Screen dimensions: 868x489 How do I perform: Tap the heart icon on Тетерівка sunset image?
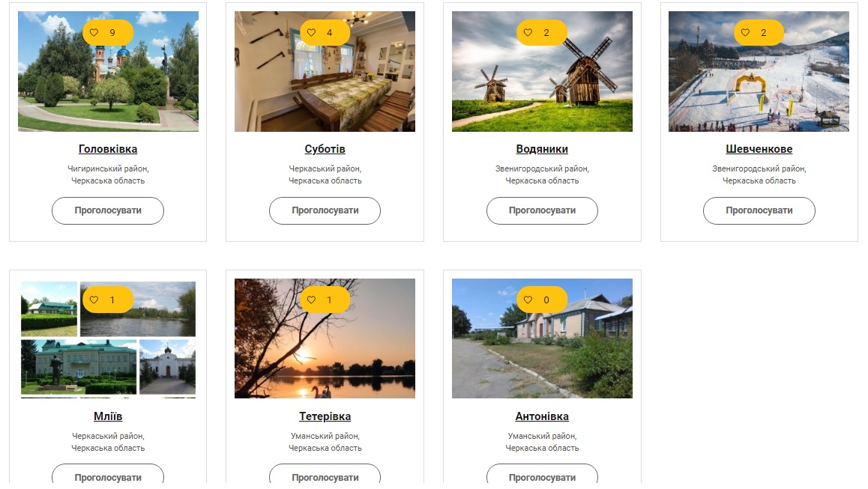[x=312, y=300]
